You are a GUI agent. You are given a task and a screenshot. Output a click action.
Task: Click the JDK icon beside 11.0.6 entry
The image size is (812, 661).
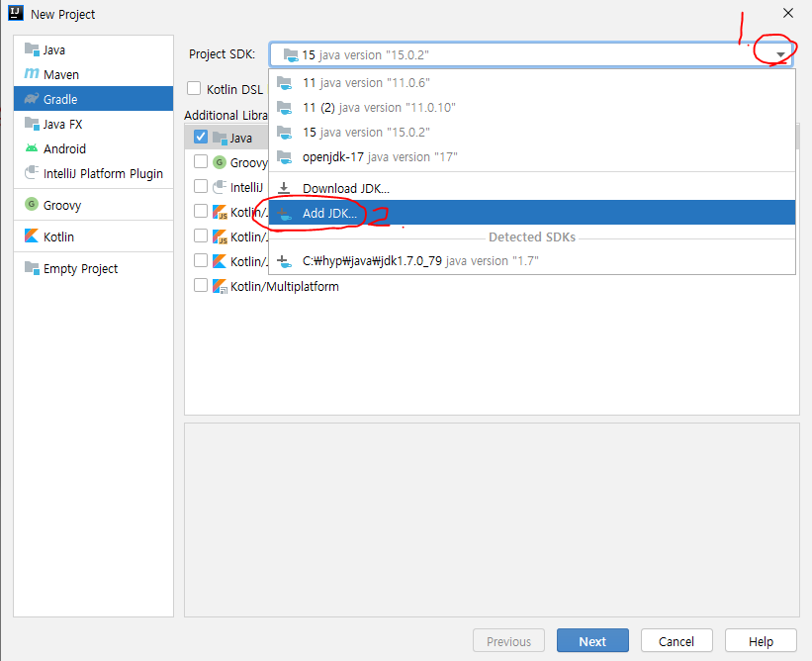click(x=284, y=82)
